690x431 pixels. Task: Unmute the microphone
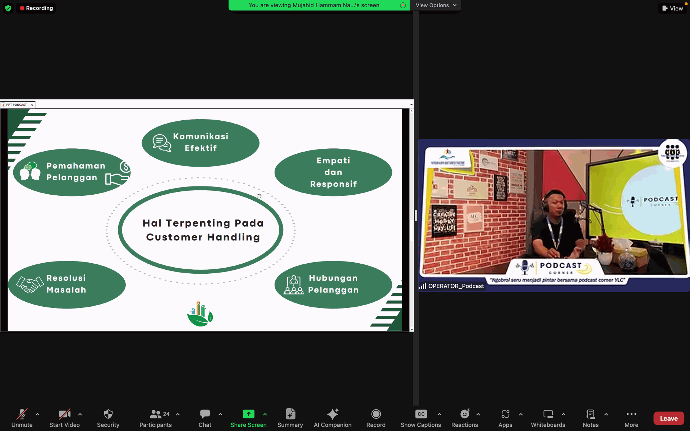[x=21, y=414]
